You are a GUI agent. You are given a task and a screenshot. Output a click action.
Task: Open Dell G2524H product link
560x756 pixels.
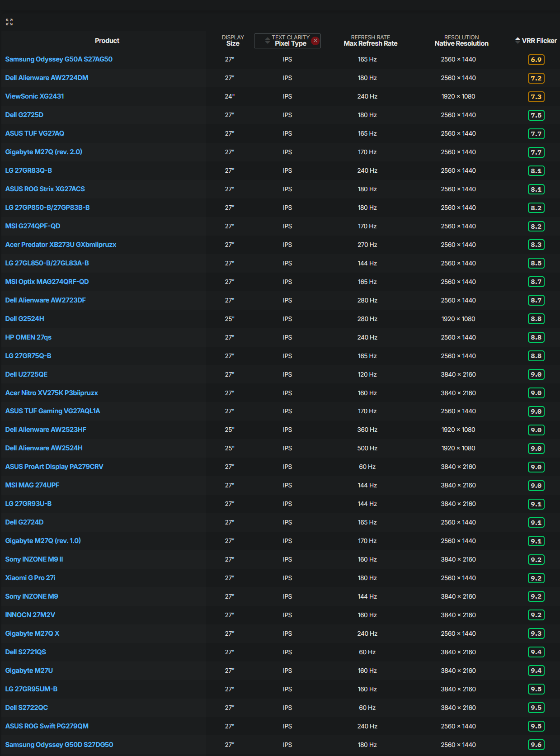[25, 319]
